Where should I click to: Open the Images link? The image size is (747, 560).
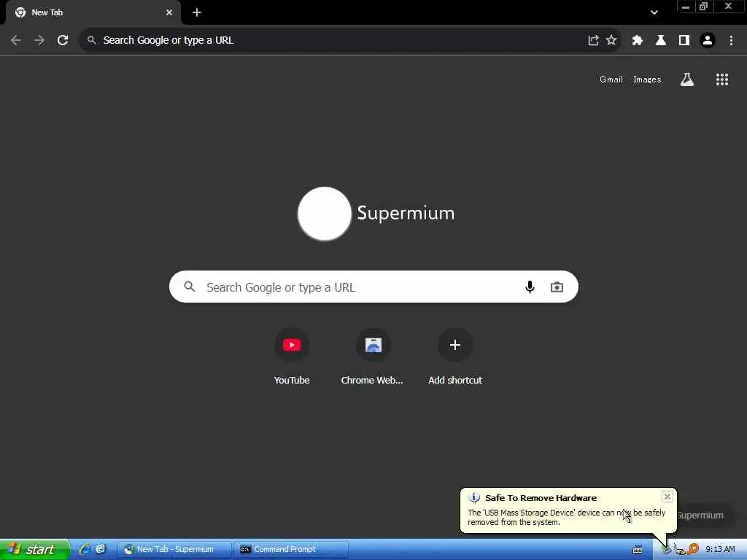click(647, 79)
